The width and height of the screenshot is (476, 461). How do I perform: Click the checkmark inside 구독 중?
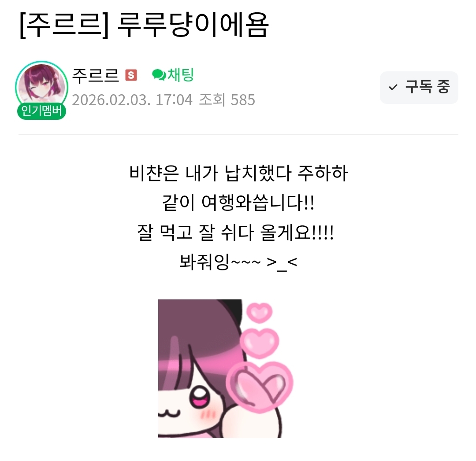coord(393,88)
